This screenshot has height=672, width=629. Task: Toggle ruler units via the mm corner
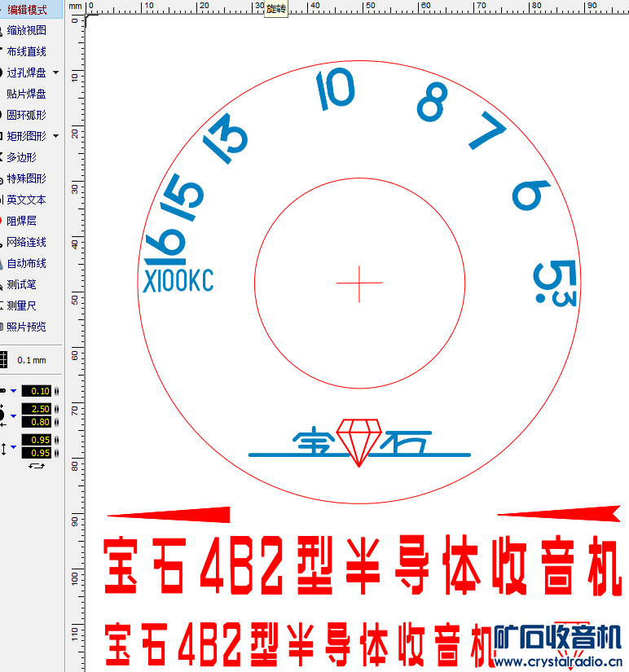pyautogui.click(x=75, y=6)
